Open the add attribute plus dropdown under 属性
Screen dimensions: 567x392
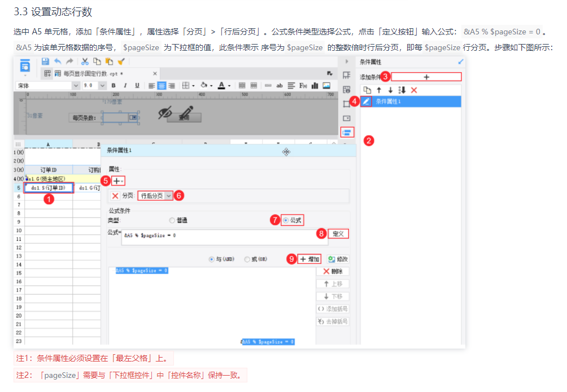[118, 180]
